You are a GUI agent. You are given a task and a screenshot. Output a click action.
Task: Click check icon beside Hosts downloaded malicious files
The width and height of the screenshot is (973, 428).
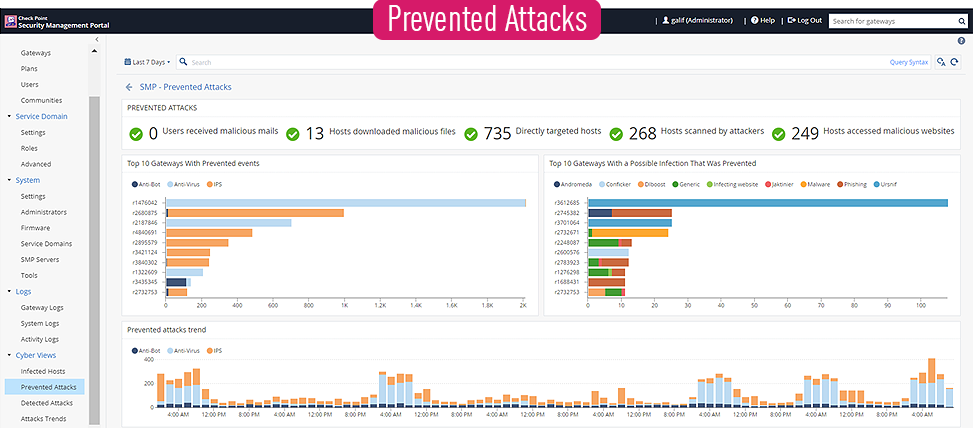pos(293,134)
